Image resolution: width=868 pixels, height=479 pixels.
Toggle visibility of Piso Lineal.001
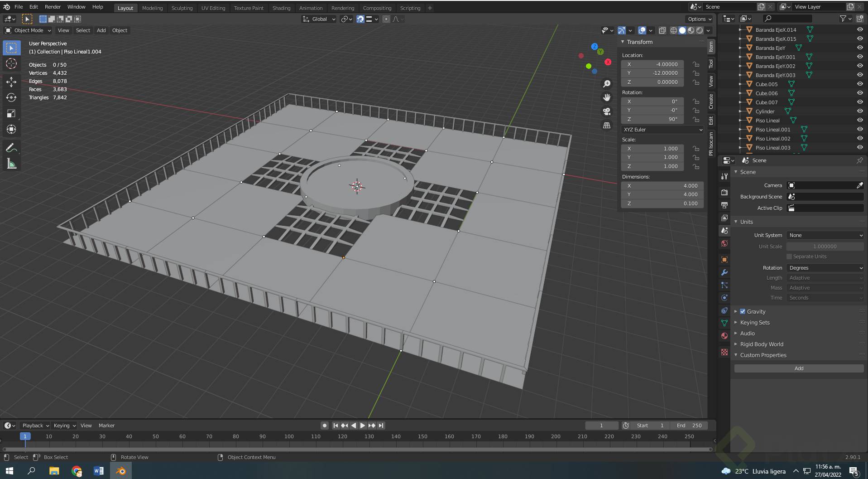pos(859,129)
